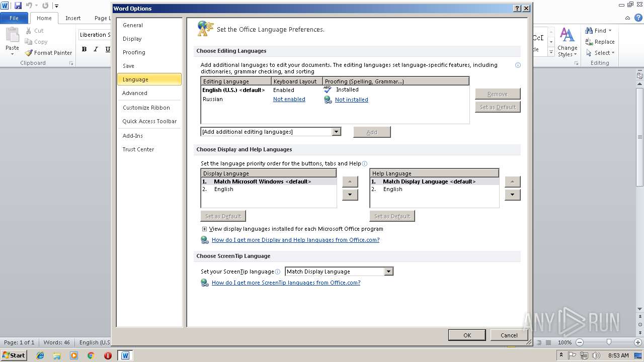Toggle Bold formatting
The image size is (644, 362).
tap(84, 49)
